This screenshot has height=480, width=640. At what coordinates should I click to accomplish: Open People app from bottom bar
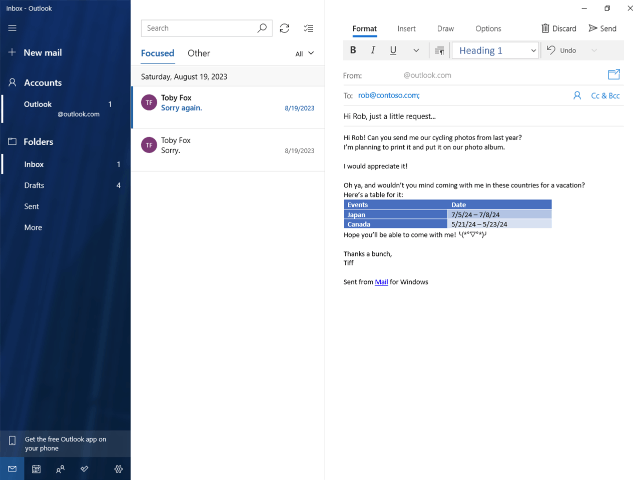(x=60, y=469)
